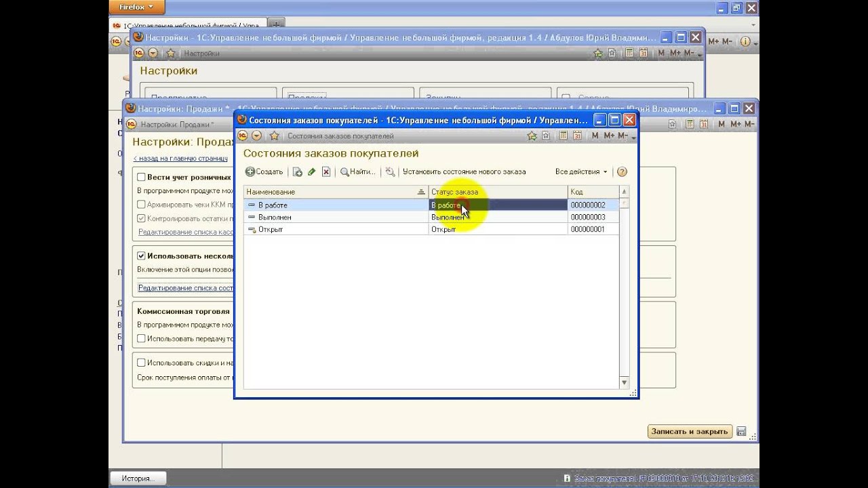Click the save diskette icon beside Записать и закрыть
868x488 pixels.
741,431
